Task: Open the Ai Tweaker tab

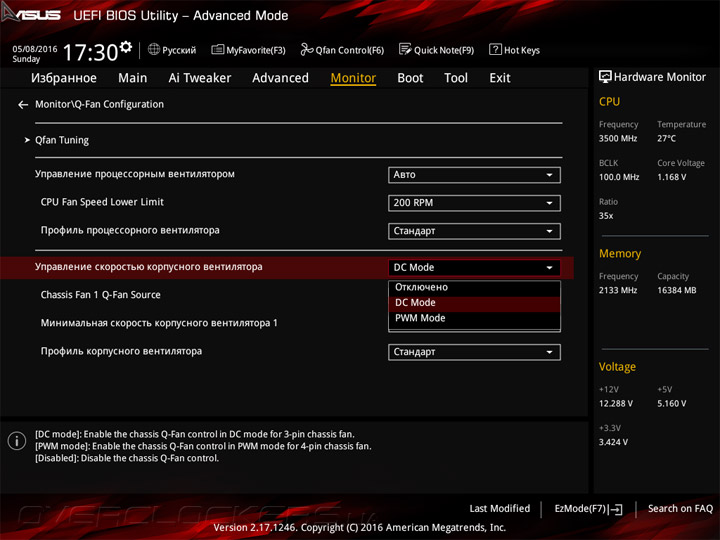Action: click(200, 78)
